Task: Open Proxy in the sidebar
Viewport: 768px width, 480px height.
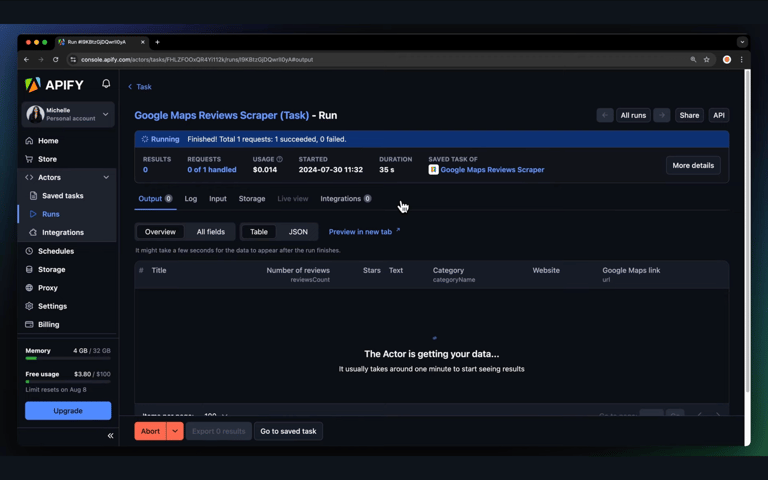Action: click(x=48, y=288)
